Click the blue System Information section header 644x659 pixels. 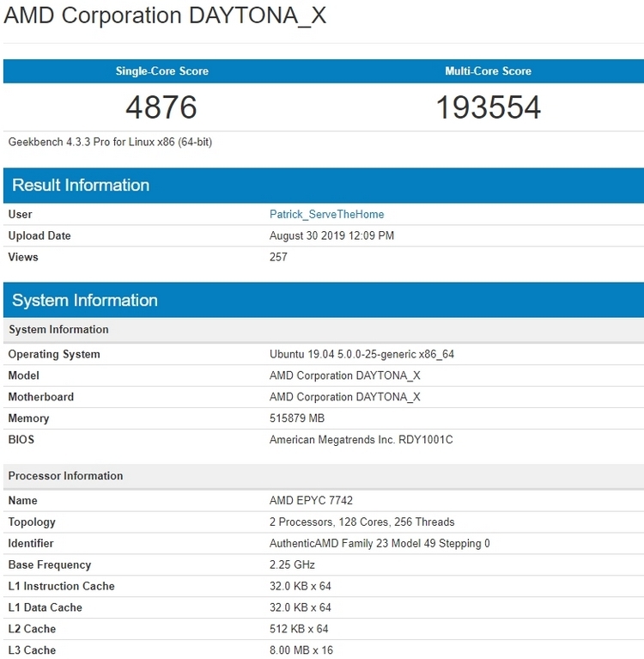85,301
